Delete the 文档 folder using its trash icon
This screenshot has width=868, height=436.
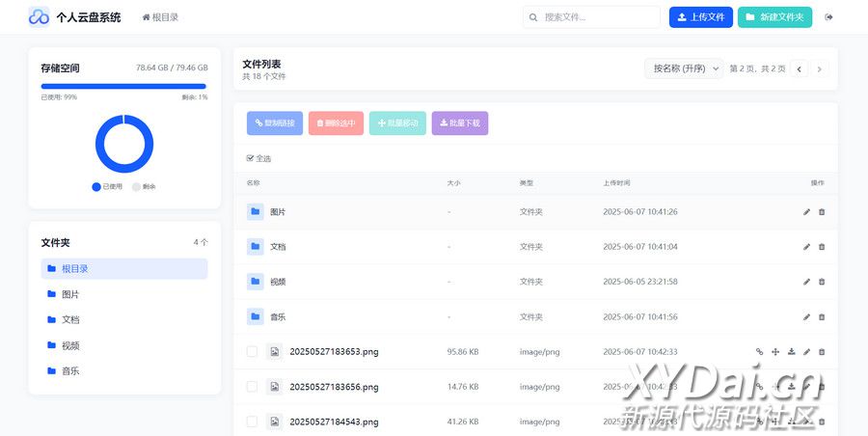[822, 247]
